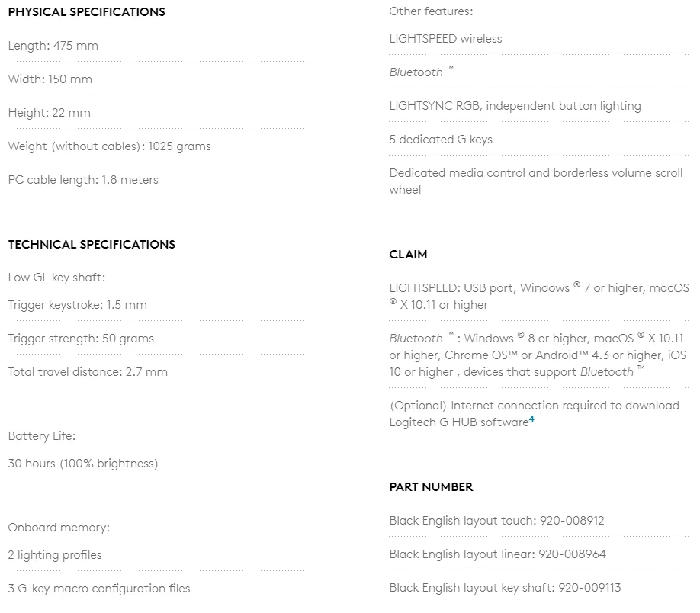Screen dimensions: 700x613
Task: Click the PHYSICAL SPECIFICATIONS heading
Action: click(87, 12)
